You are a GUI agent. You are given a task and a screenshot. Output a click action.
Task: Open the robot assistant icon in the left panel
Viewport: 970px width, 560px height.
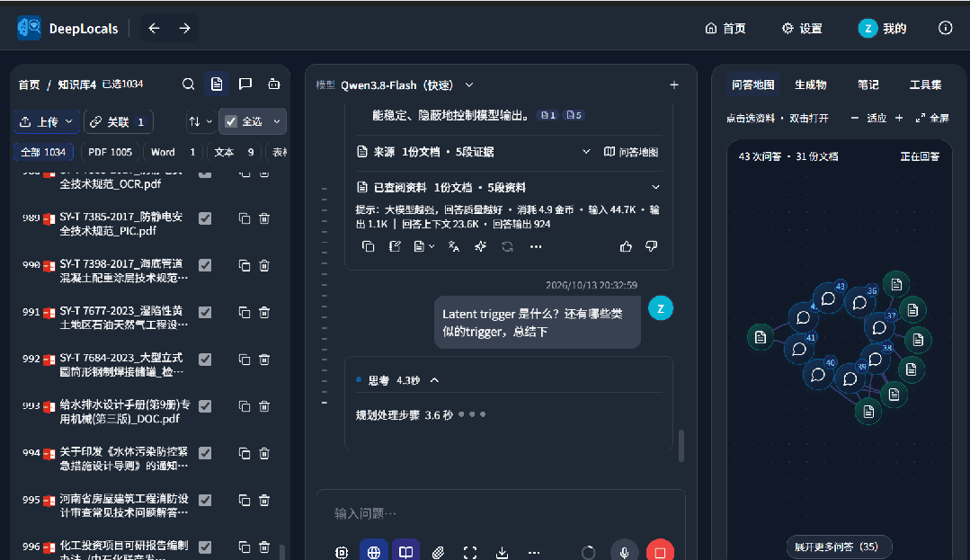coord(273,84)
